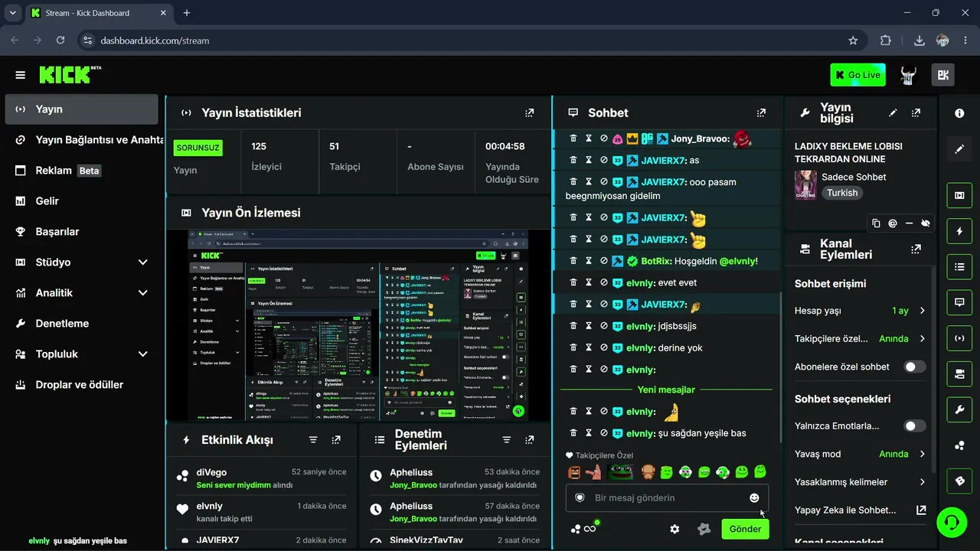Timeout elvnly on 'şu sağdan yeşile bas' message

click(589, 433)
